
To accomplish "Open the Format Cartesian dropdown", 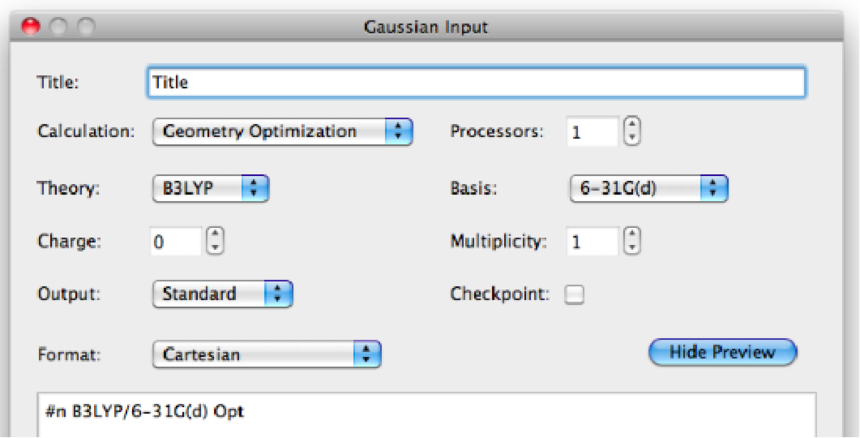I will pyautogui.click(x=267, y=353).
